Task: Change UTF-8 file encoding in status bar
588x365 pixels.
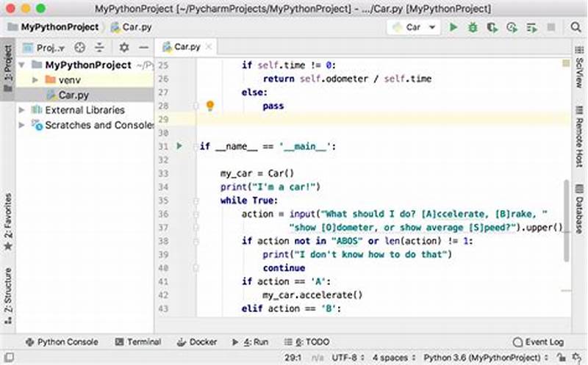Action: (348, 358)
